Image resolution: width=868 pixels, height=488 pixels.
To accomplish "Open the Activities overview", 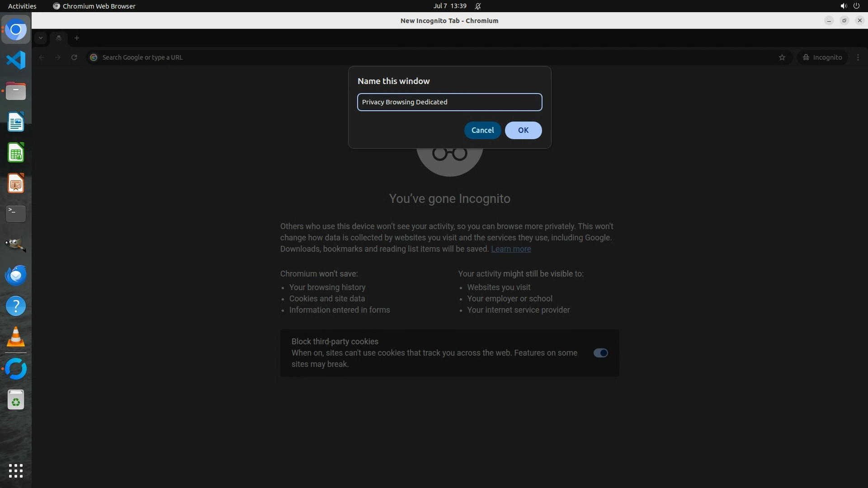I will click(x=22, y=6).
